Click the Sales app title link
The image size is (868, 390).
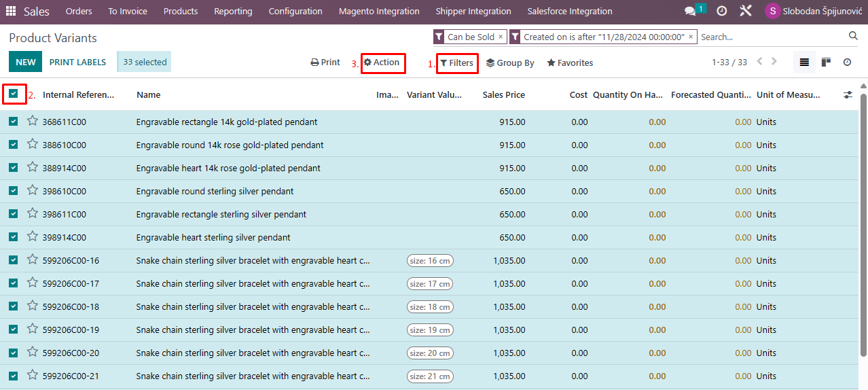click(x=37, y=12)
